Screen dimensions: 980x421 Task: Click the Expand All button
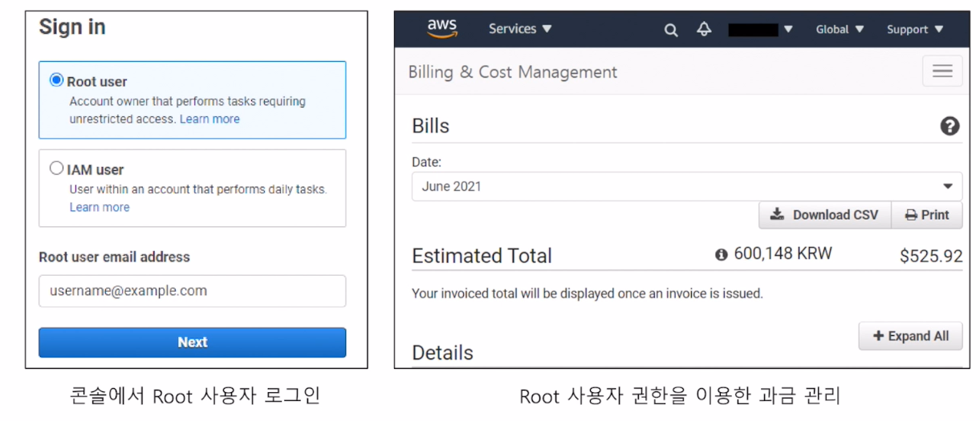pyautogui.click(x=910, y=336)
